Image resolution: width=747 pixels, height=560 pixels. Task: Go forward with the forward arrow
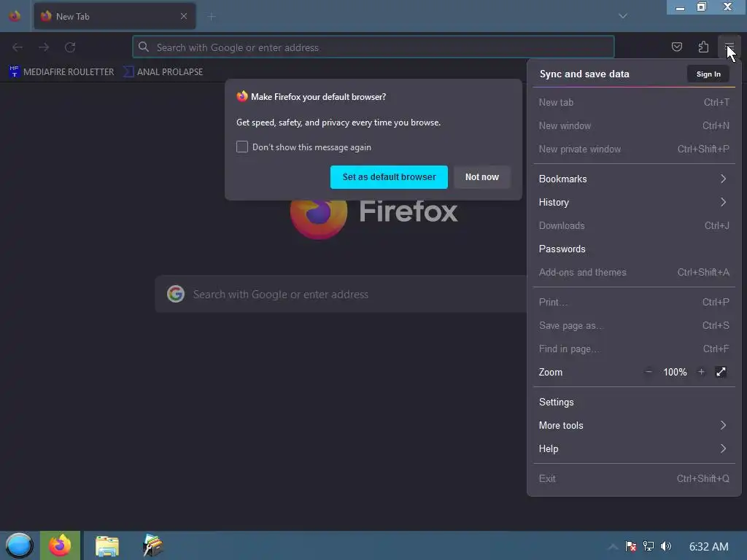point(44,47)
